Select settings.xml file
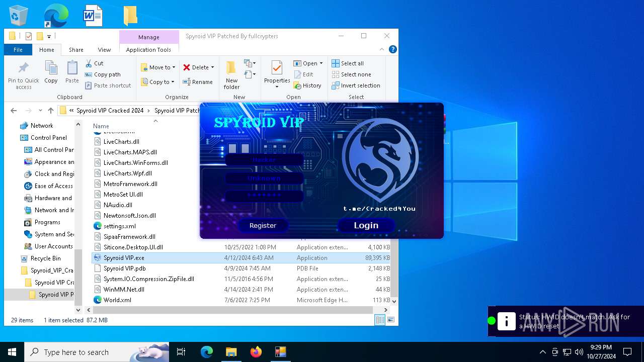 (x=119, y=226)
